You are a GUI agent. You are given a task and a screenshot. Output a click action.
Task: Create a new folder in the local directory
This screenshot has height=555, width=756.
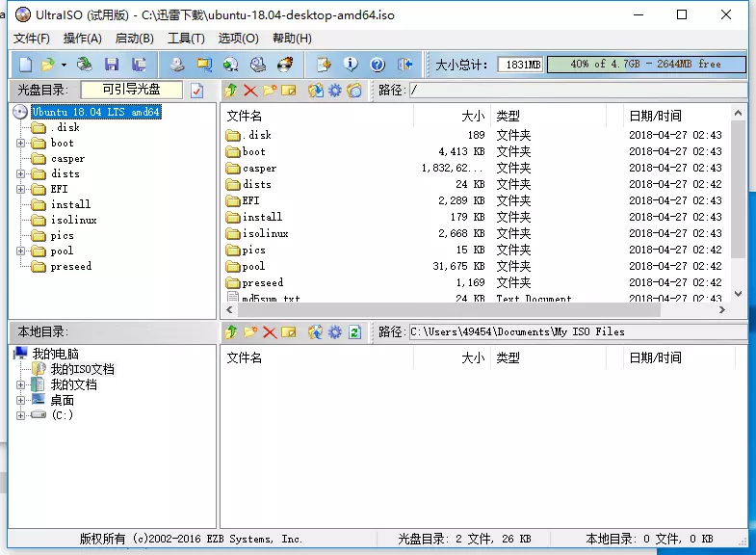(x=250, y=331)
